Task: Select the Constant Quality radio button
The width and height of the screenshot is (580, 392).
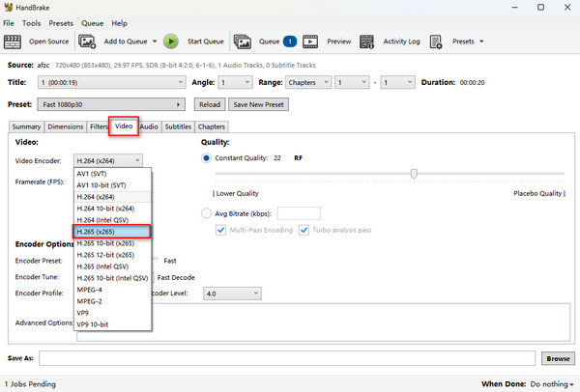Action: click(206, 158)
